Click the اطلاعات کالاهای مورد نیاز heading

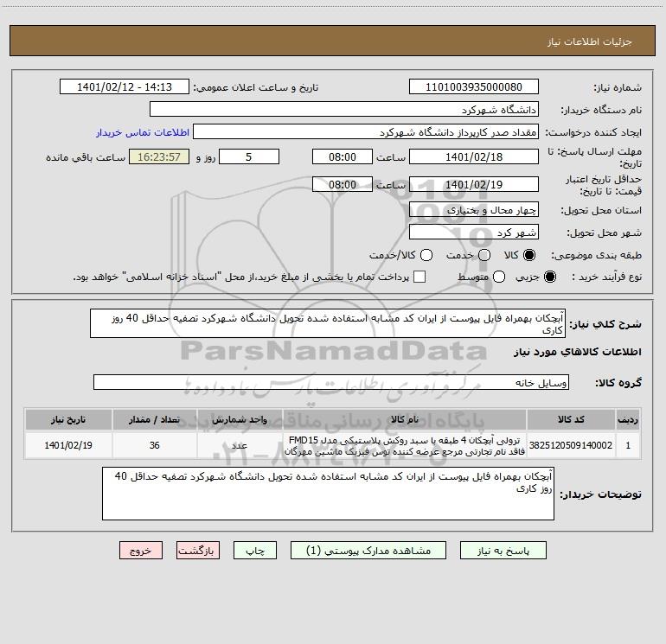(577, 352)
